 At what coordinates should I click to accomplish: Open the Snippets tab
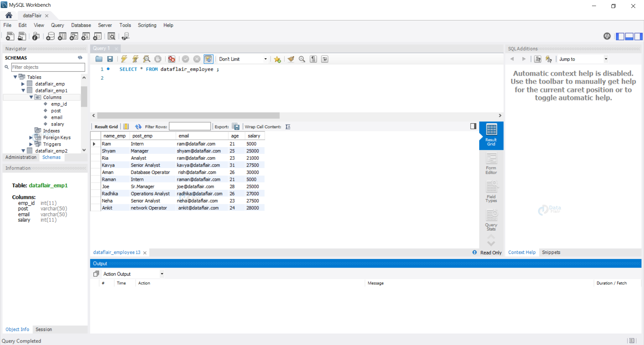(x=551, y=252)
